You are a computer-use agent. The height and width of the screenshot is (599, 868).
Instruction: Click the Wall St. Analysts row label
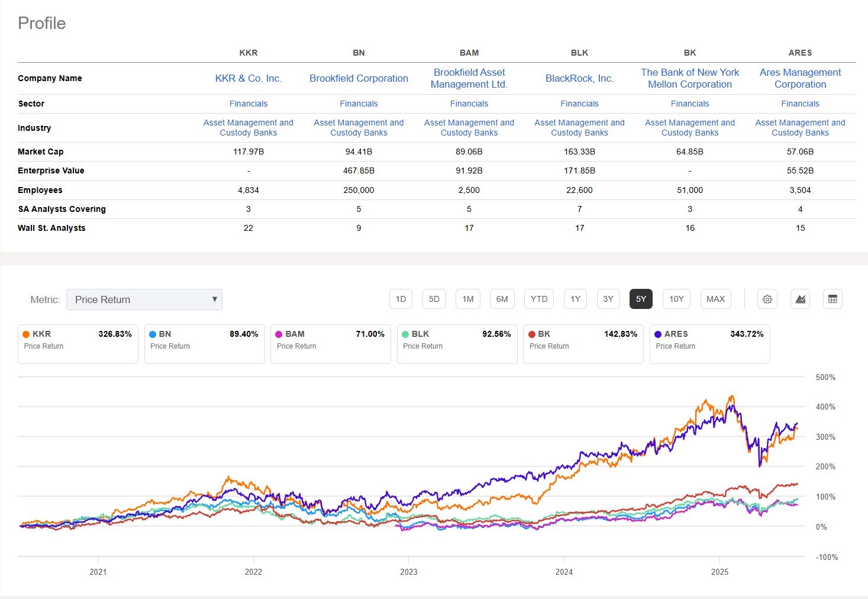pos(51,228)
